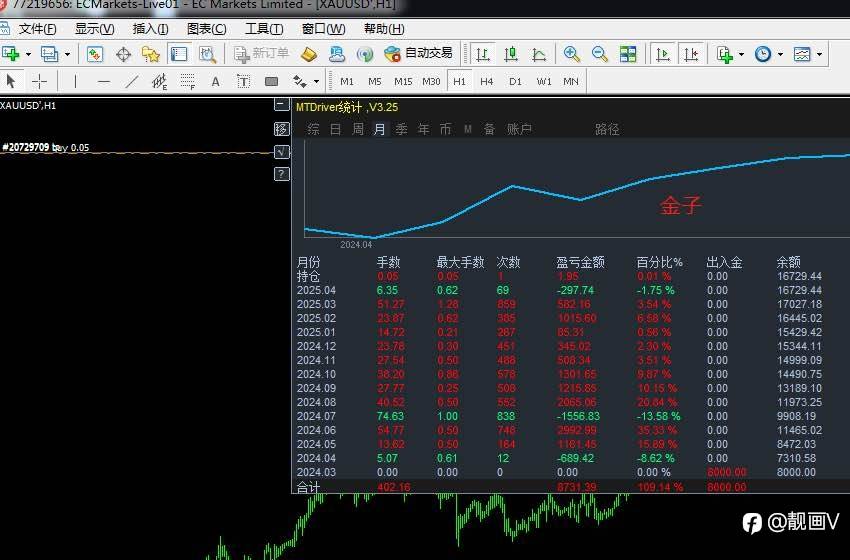Select the Trendline tool
The width and height of the screenshot is (850, 560).
[132, 81]
